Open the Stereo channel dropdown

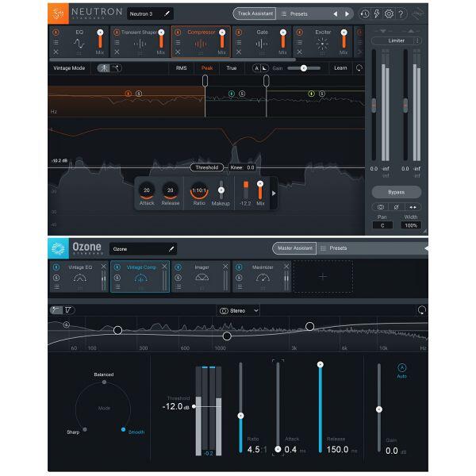click(239, 311)
